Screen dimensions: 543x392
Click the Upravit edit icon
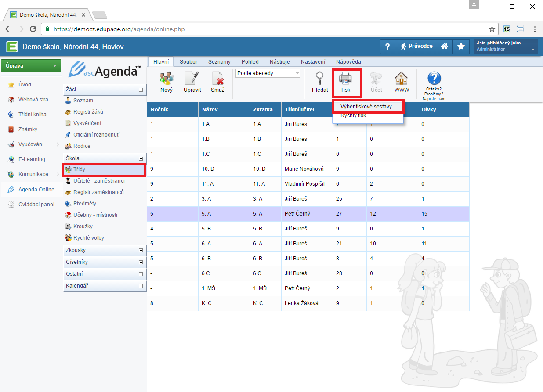(192, 79)
